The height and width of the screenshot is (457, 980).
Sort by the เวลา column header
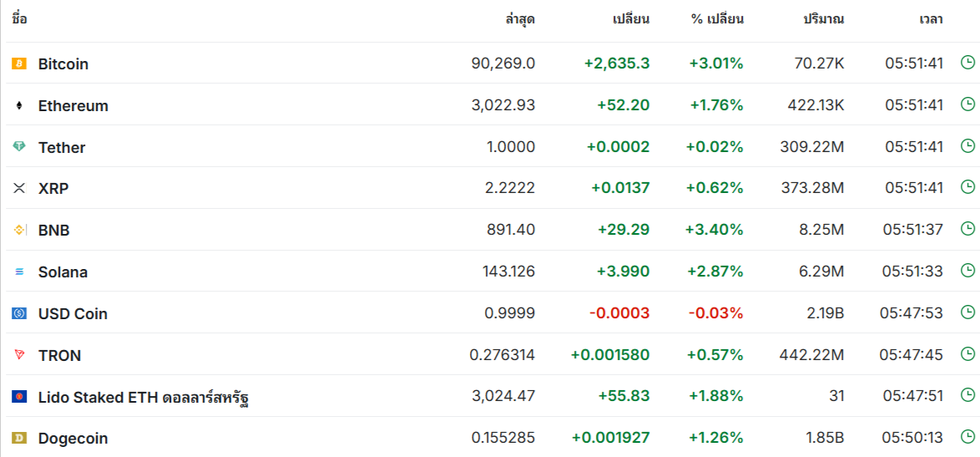point(932,18)
